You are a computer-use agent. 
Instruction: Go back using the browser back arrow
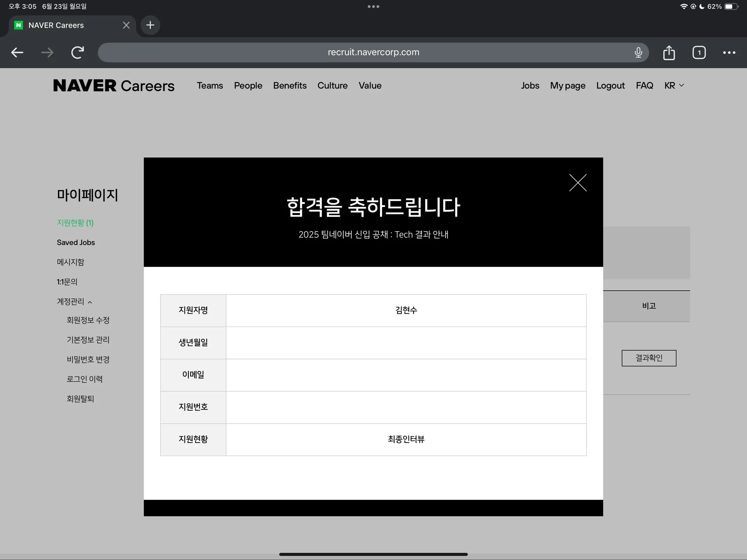pos(17,53)
